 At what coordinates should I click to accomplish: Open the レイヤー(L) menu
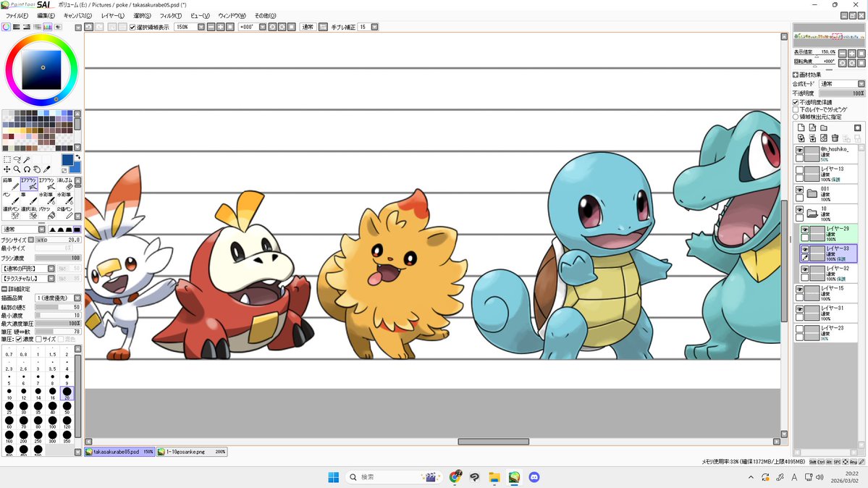[113, 16]
